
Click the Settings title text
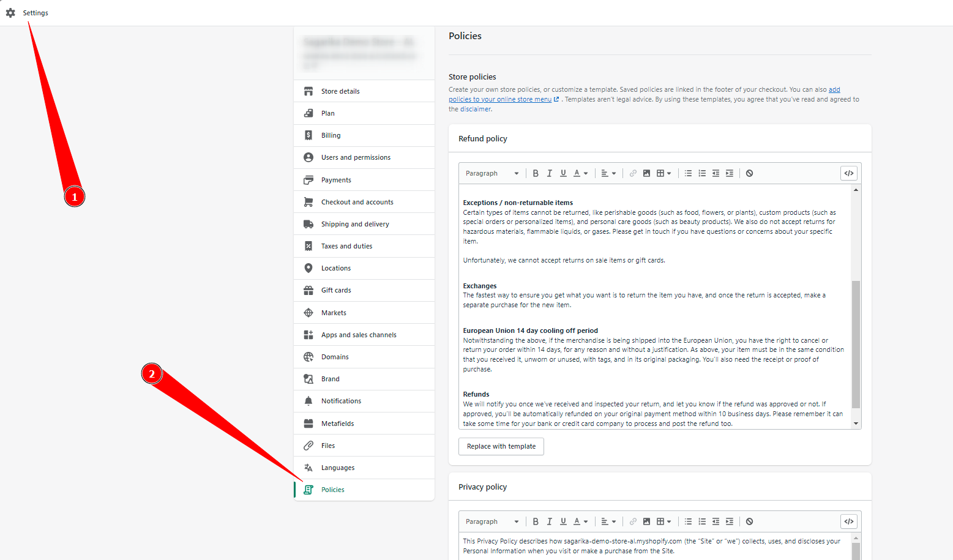[x=36, y=13]
